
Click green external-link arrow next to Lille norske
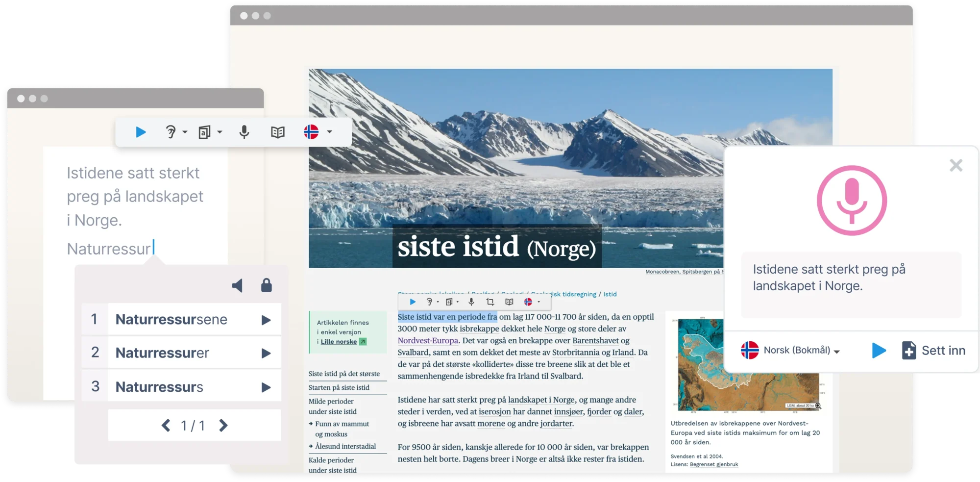click(x=363, y=342)
